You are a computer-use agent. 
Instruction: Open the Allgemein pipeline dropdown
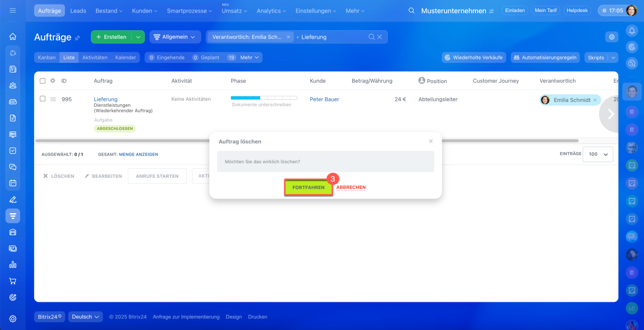pos(175,37)
